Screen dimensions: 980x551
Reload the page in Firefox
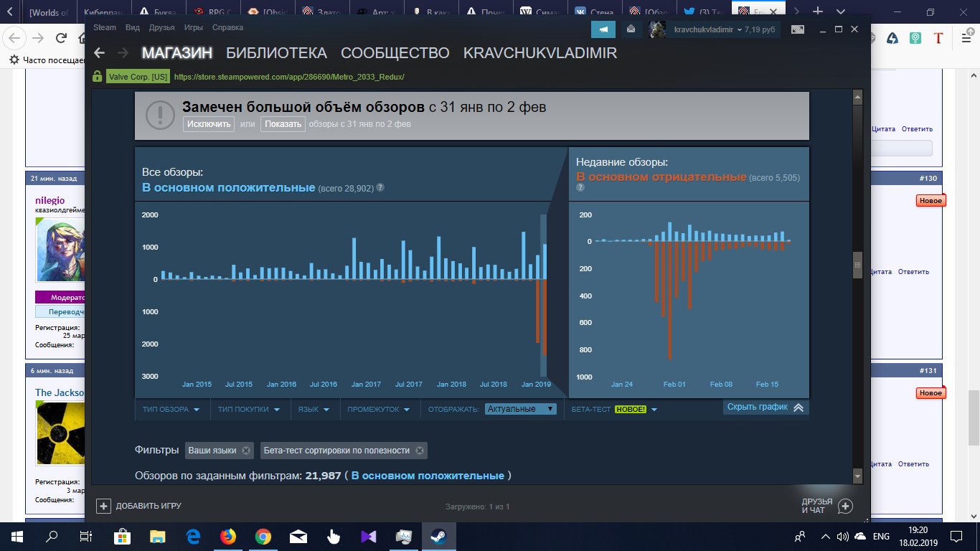tap(62, 38)
